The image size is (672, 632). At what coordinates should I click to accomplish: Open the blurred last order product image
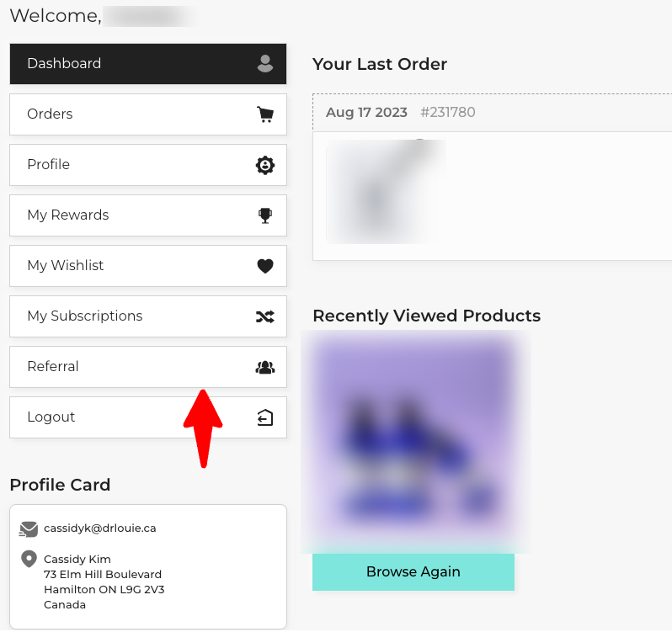[387, 192]
